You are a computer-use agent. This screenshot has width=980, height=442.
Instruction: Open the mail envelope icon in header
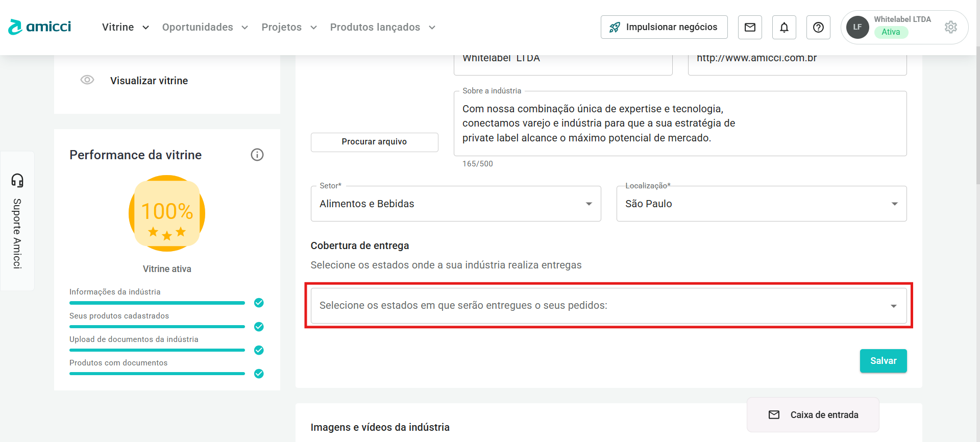[x=750, y=28]
